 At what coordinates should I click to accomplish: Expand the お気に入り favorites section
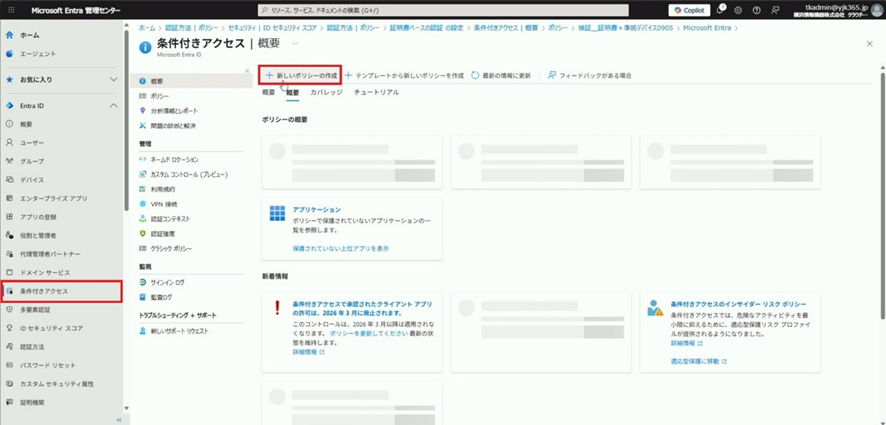pos(113,78)
